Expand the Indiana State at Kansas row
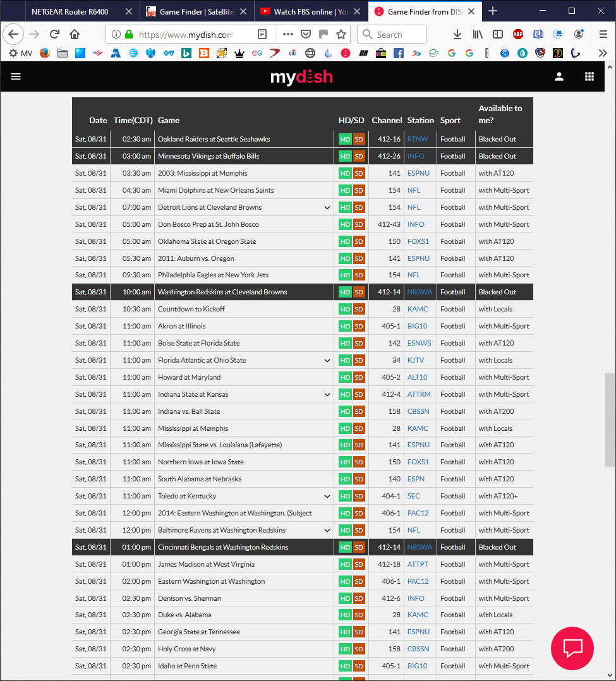Image resolution: width=616 pixels, height=681 pixels. click(x=327, y=395)
